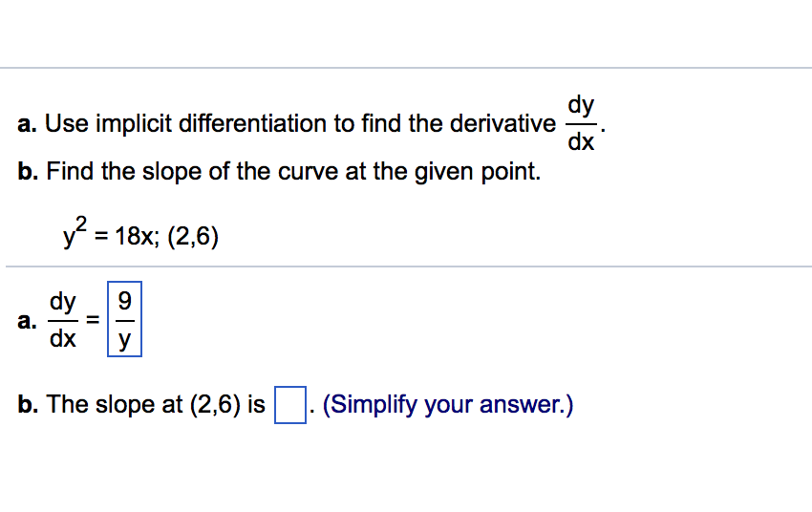Click the dy/dx fraction in instruction a
The width and height of the screenshot is (812, 512).
(581, 123)
